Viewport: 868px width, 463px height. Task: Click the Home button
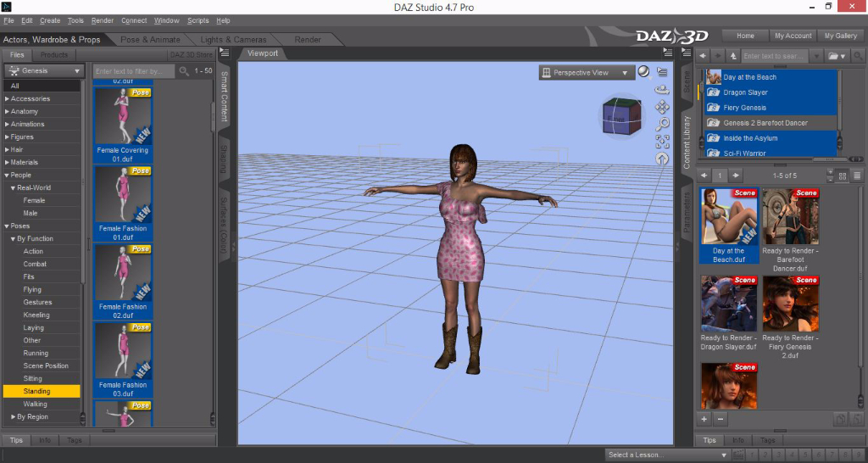click(745, 36)
